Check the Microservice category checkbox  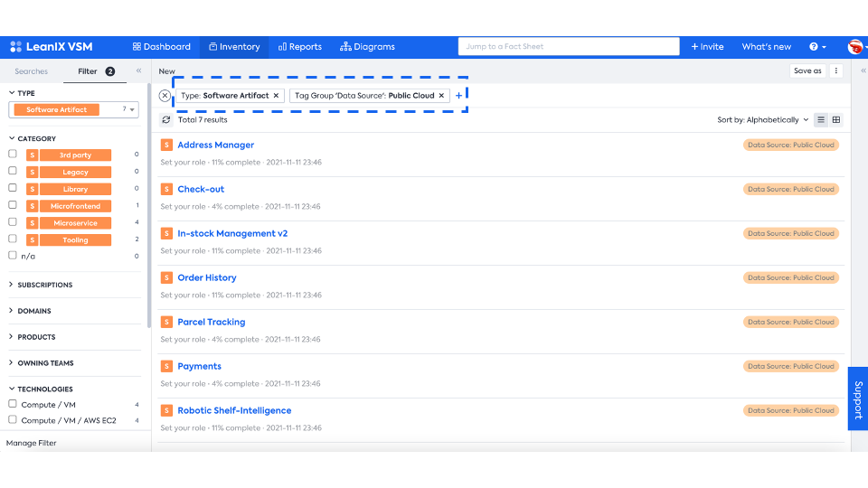[x=13, y=222]
